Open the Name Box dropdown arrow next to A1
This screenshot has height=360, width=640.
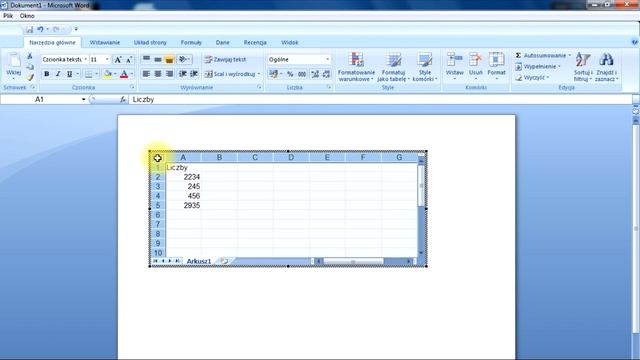(x=83, y=100)
